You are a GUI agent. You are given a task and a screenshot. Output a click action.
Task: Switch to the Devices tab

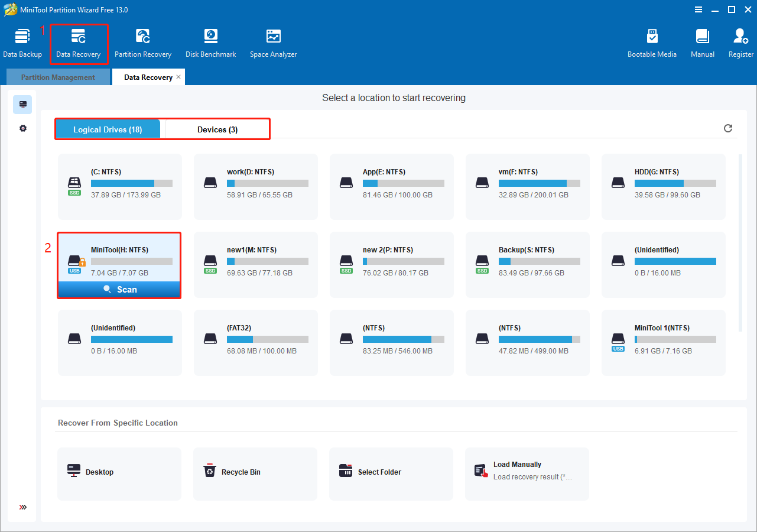coord(216,129)
